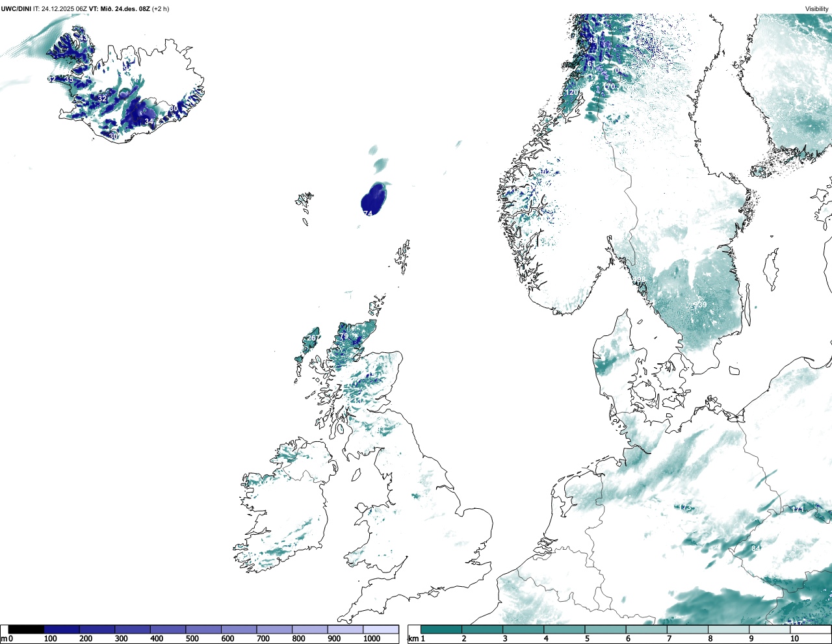Image resolution: width=832 pixels, height=644 pixels.
Task: Select the 300–400 m legend color swatch
Action: pos(133,629)
